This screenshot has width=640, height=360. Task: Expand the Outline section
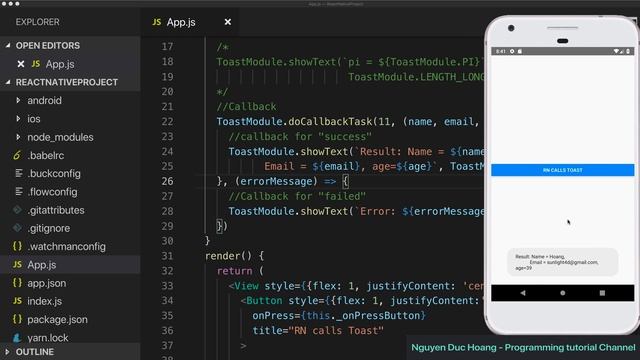pyautogui.click(x=7, y=352)
